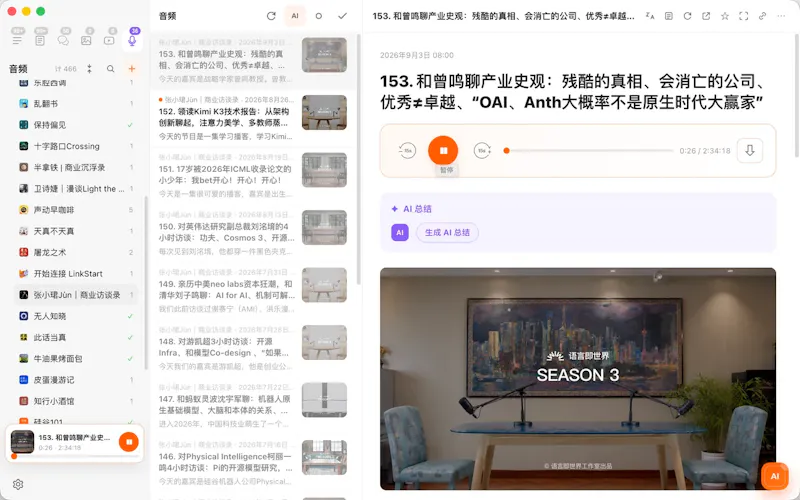Select the 乱翻书 feed
The image size is (800, 500).
point(76,104)
